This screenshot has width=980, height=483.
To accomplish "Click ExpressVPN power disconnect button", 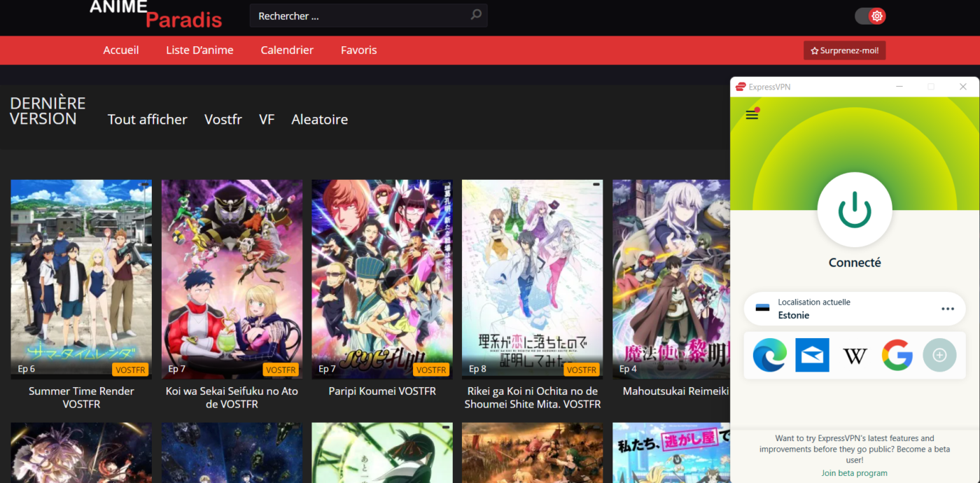I will click(x=855, y=210).
